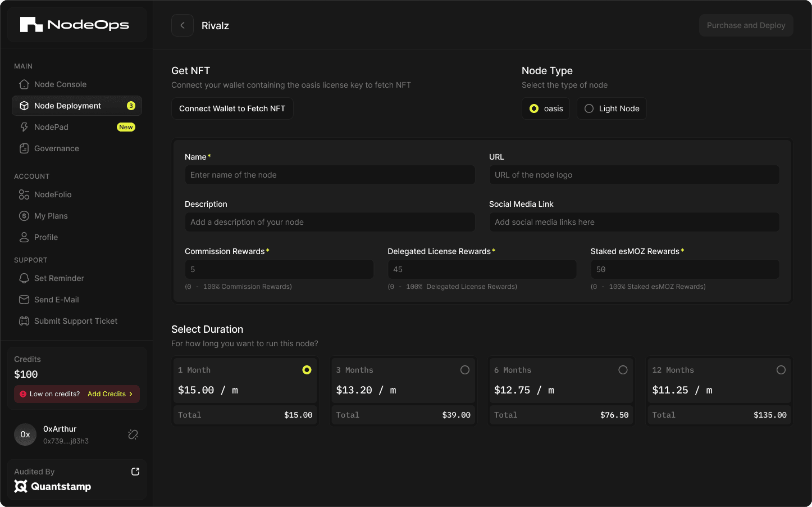
Task: Click the URL of node logo field
Action: coord(634,175)
